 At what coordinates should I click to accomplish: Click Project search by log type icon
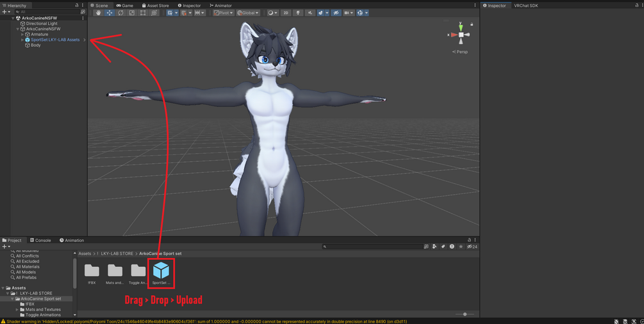[452, 247]
